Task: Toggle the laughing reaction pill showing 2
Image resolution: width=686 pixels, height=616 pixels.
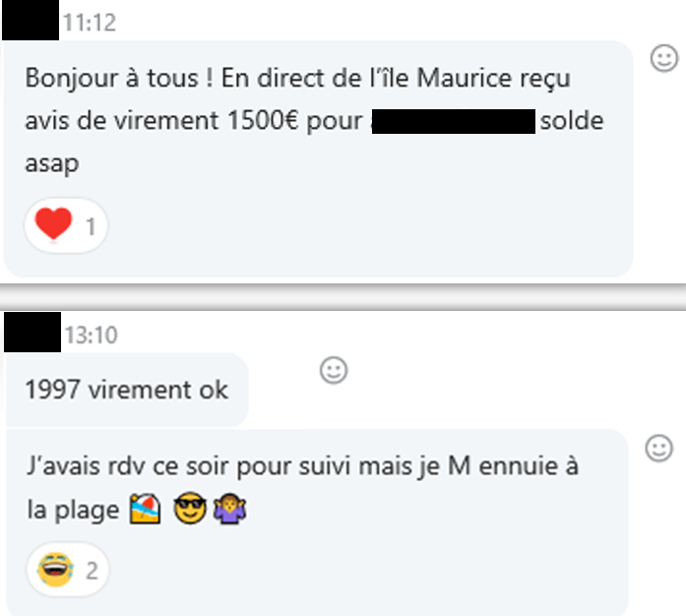Action: (x=68, y=570)
